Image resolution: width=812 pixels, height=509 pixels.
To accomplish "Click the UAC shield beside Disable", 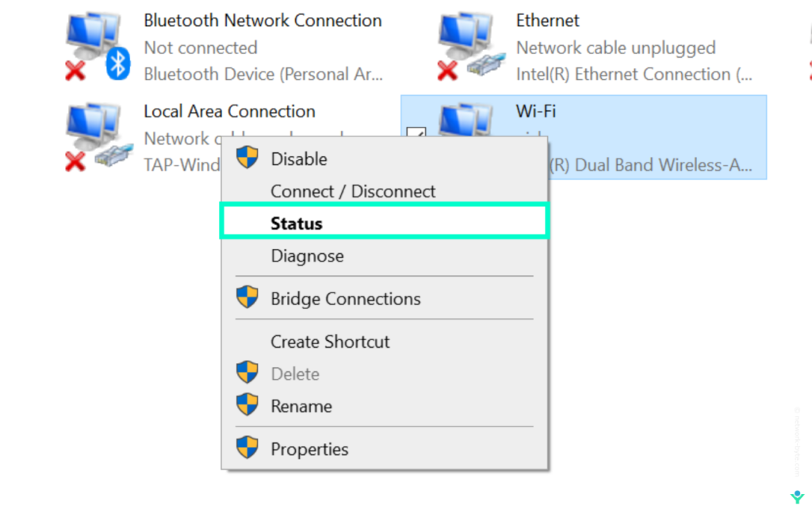I will pyautogui.click(x=247, y=158).
